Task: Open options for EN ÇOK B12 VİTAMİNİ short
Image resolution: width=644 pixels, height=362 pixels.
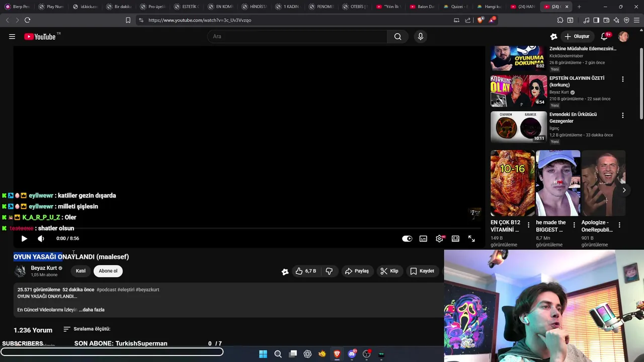Action: 528,225
